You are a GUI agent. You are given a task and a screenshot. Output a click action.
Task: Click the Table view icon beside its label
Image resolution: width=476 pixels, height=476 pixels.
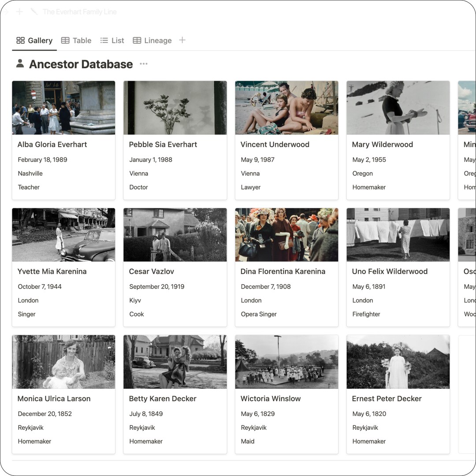click(x=66, y=40)
